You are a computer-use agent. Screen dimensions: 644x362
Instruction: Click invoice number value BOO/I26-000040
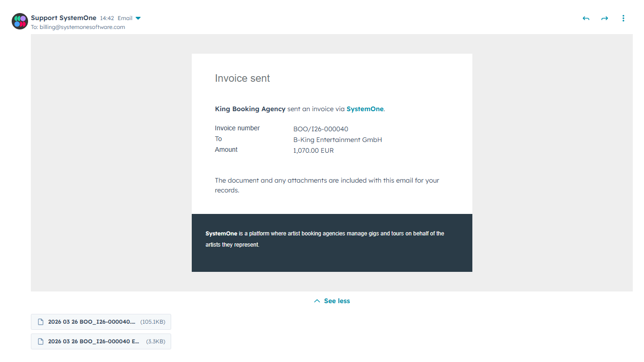(x=321, y=129)
